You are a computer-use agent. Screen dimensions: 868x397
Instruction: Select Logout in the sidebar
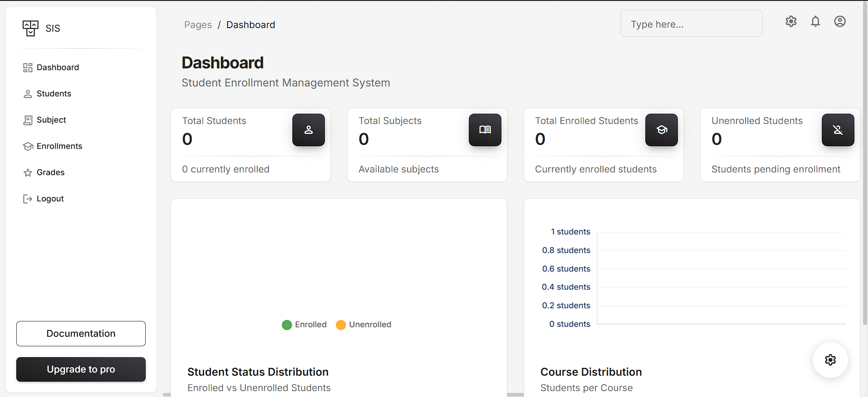tap(81, 199)
